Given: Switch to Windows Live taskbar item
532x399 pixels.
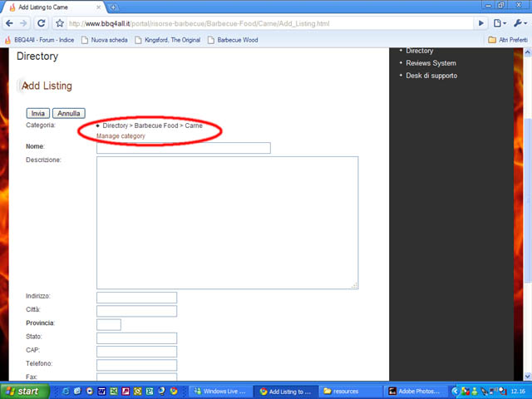Looking at the screenshot, I should point(221,392).
